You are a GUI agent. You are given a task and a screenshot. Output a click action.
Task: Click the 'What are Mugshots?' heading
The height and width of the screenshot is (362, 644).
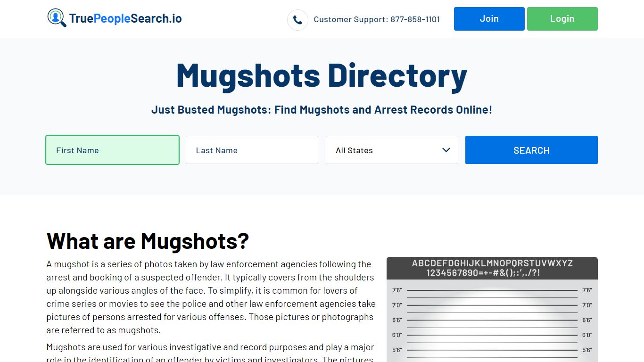(x=148, y=241)
